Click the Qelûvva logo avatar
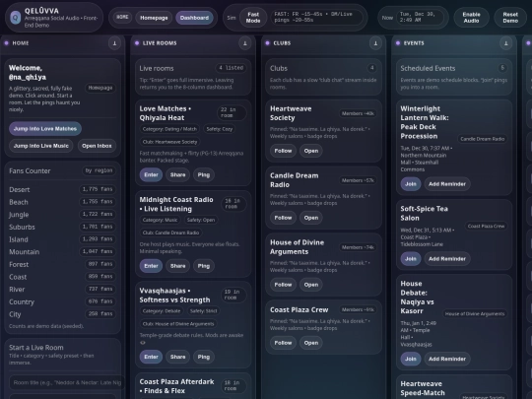 tap(15, 18)
